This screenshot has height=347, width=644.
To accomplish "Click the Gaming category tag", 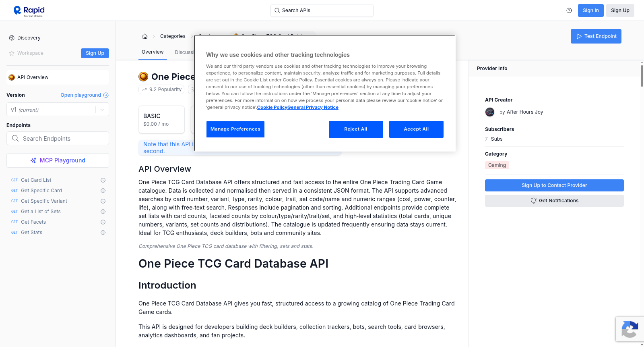I will [x=497, y=165].
